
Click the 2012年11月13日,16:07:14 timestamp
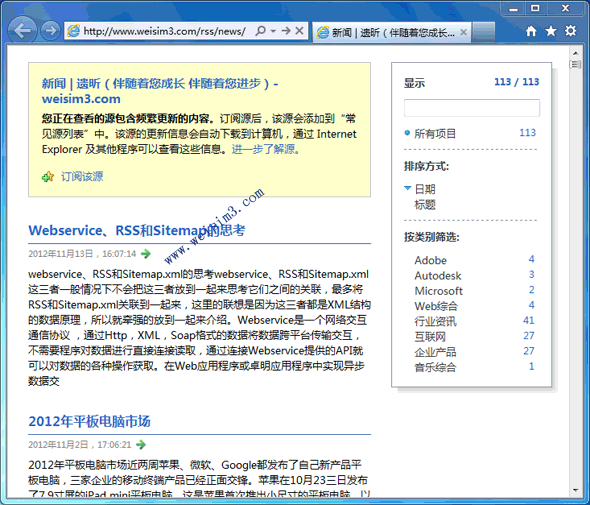click(x=82, y=254)
